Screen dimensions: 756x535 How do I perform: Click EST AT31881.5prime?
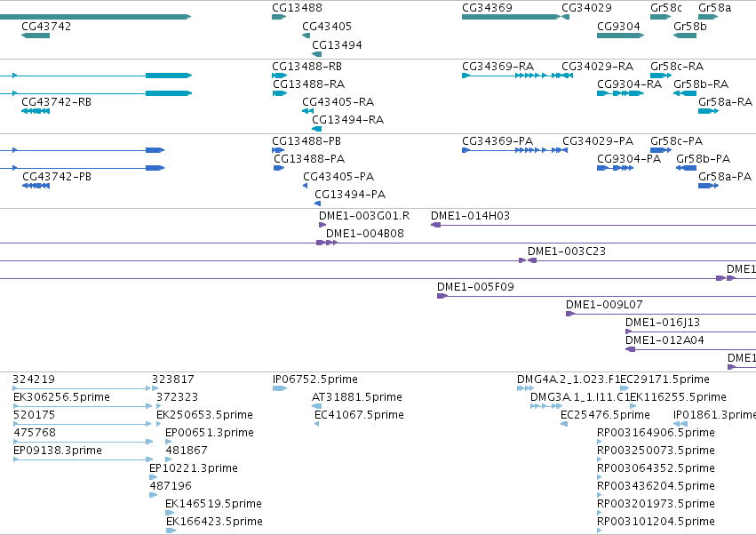pos(357,397)
